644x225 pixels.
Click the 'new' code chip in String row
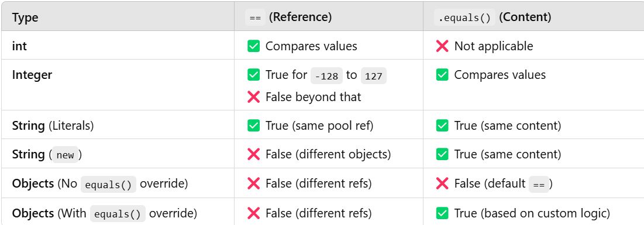[66, 155]
